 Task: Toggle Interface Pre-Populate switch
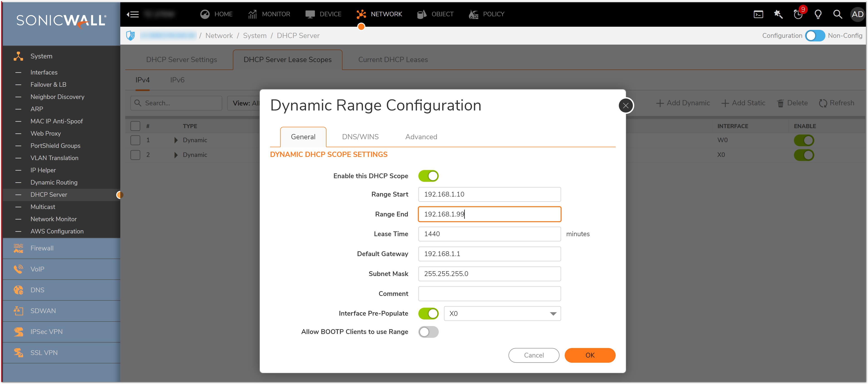point(428,313)
